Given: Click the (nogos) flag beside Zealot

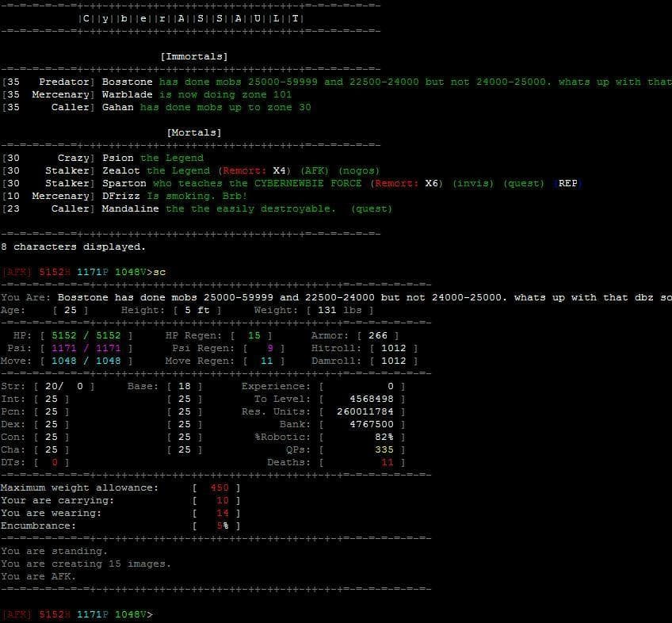Looking at the screenshot, I should tap(359, 170).
